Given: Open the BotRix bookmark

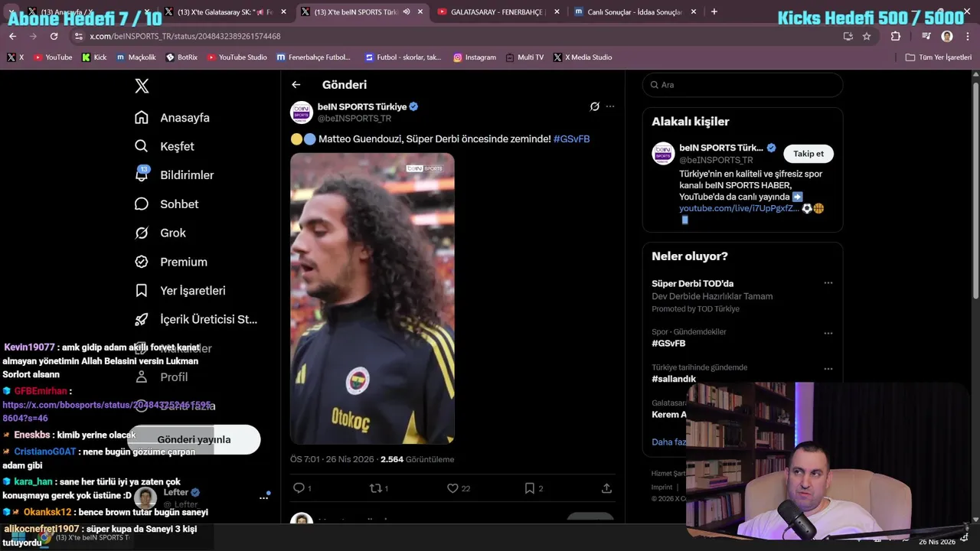Looking at the screenshot, I should coord(182,57).
